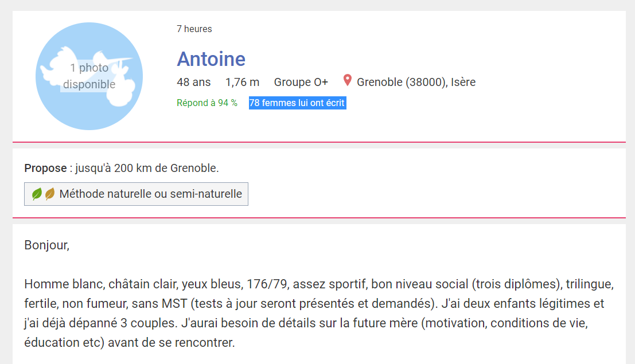635x364 pixels.
Task: Click the red location pin icon
Action: click(x=347, y=81)
